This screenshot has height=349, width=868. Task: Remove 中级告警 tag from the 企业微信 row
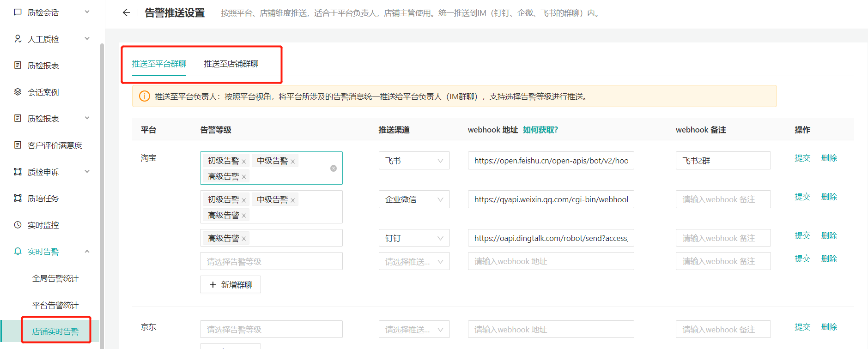pos(293,200)
